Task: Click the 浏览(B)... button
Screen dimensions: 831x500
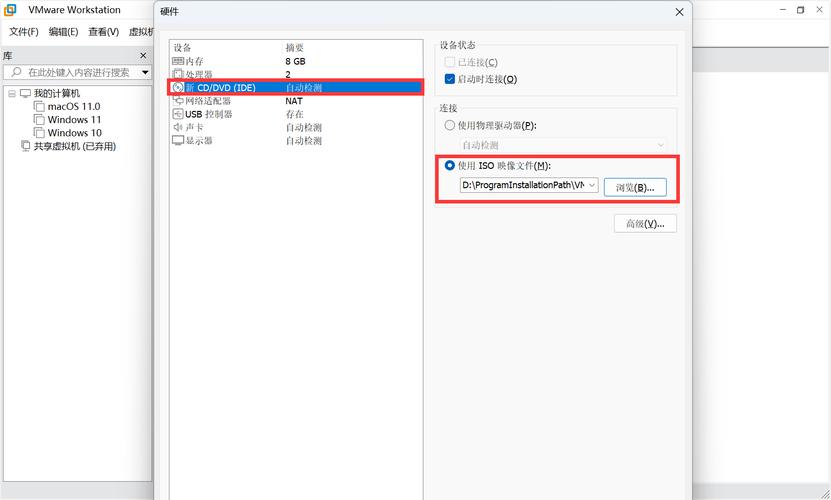Action: pos(635,187)
